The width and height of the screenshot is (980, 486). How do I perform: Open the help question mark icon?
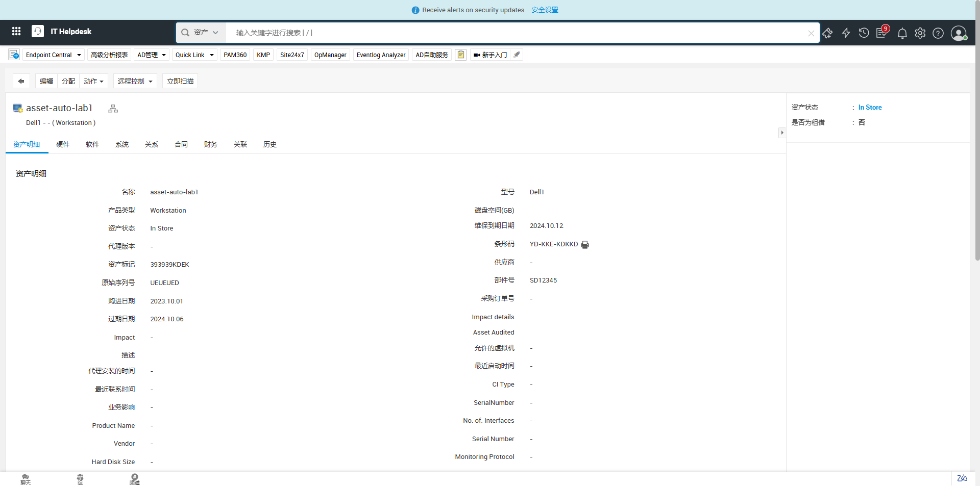pos(938,33)
